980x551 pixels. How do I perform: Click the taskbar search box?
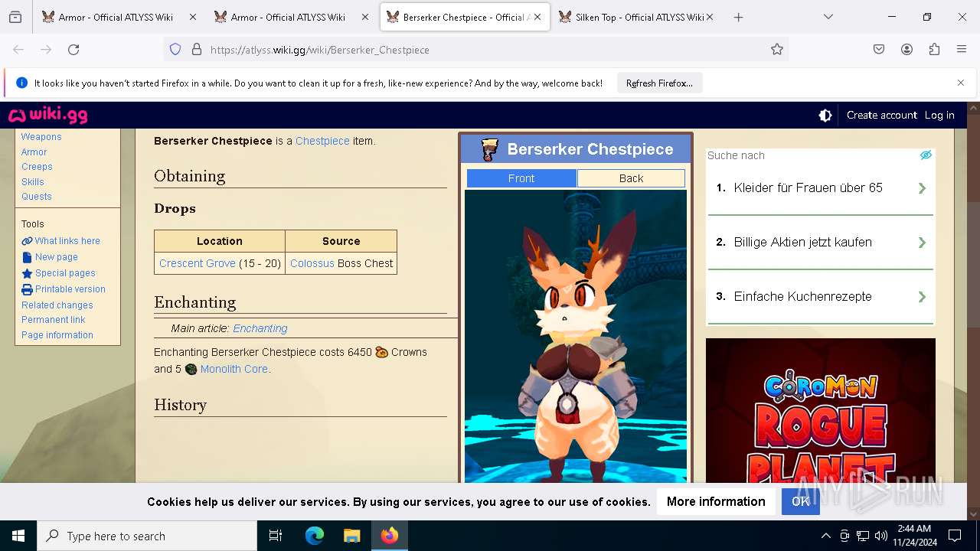tap(147, 536)
